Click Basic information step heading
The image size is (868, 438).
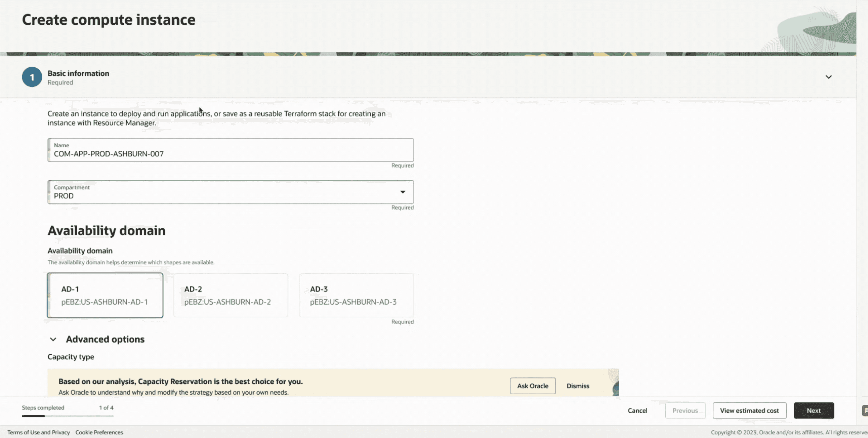coord(78,73)
